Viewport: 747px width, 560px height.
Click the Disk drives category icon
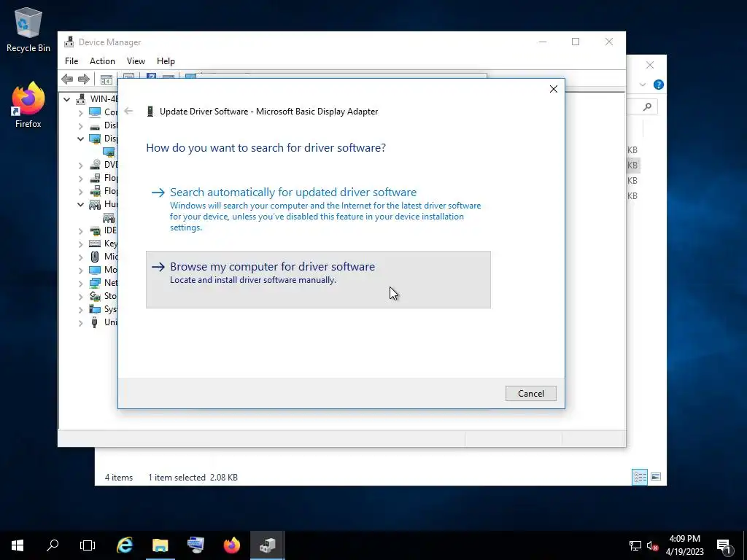(x=96, y=125)
